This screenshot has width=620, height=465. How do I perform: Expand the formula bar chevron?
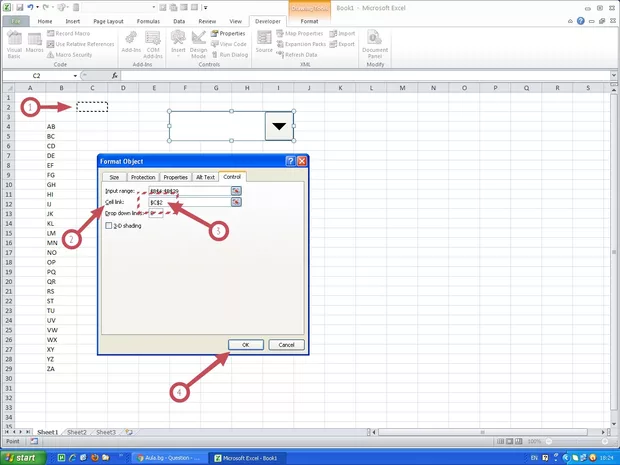pos(614,75)
